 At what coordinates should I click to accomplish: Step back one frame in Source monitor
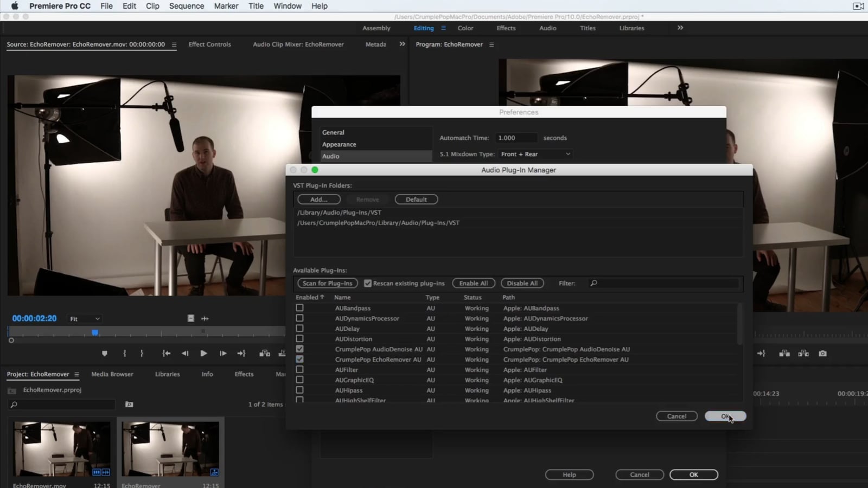pos(185,354)
